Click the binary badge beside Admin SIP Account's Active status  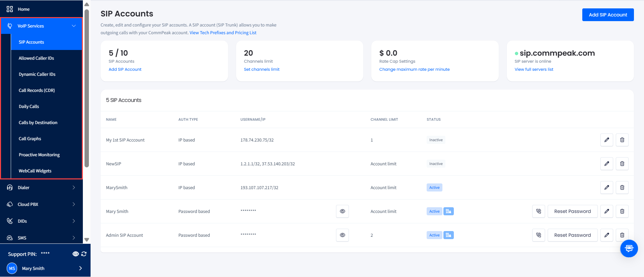(x=448, y=235)
